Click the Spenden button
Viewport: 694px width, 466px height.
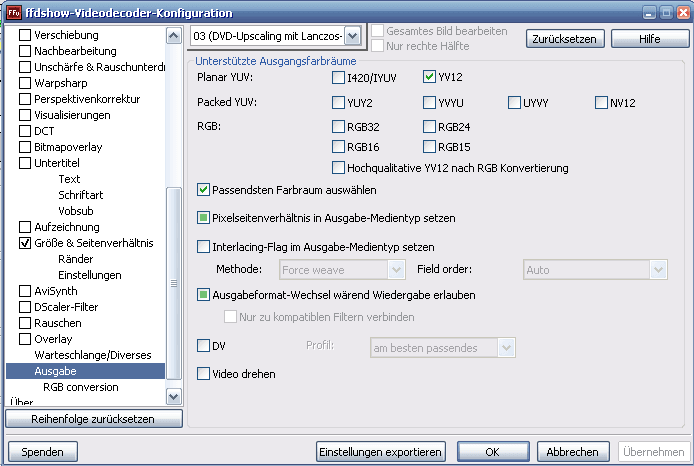coord(42,452)
